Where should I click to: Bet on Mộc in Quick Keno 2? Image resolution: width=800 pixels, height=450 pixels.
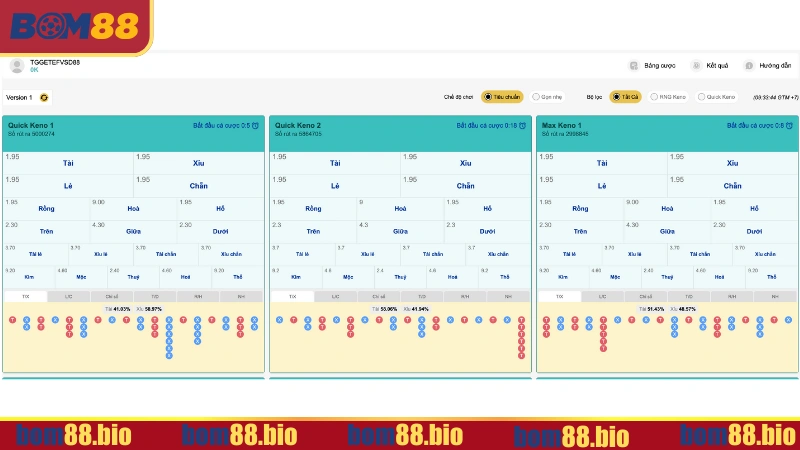coord(348,277)
